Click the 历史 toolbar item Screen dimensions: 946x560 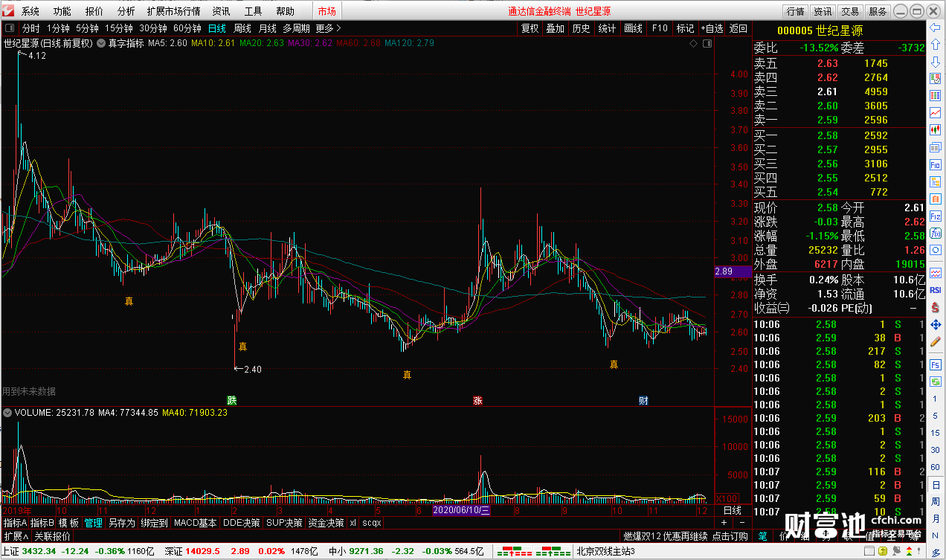581,28
